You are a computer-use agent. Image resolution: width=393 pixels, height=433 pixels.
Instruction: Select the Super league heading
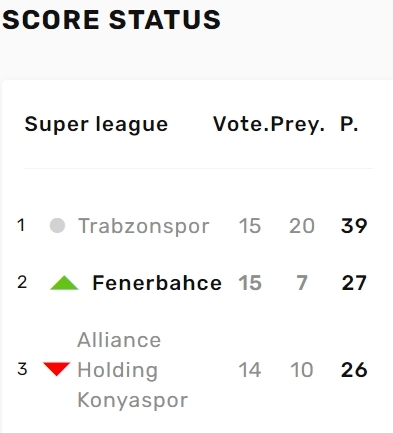point(96,125)
